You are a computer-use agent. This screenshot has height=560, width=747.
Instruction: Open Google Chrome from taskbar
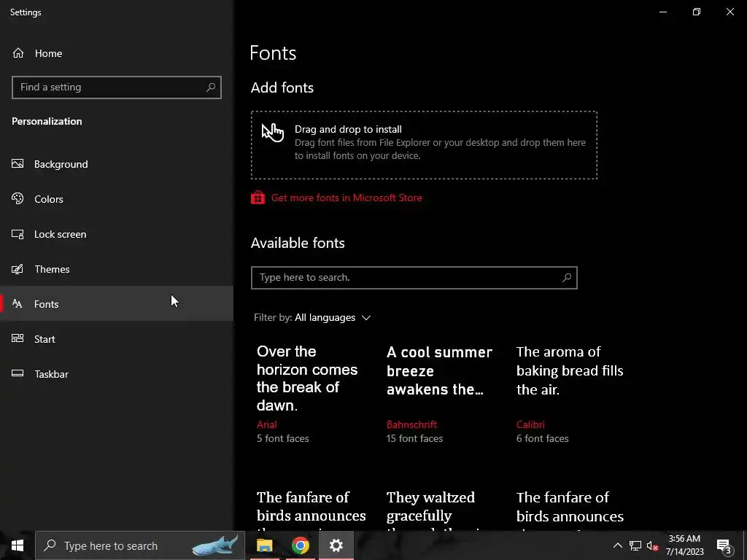click(x=300, y=545)
